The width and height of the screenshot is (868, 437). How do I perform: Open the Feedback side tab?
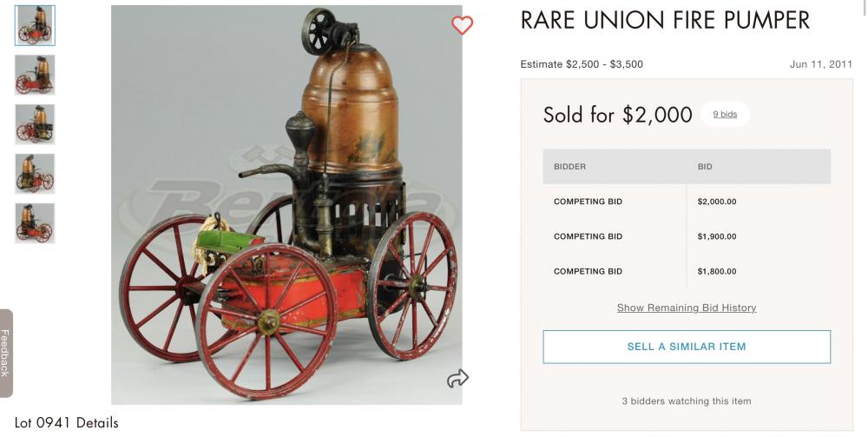coord(6,353)
